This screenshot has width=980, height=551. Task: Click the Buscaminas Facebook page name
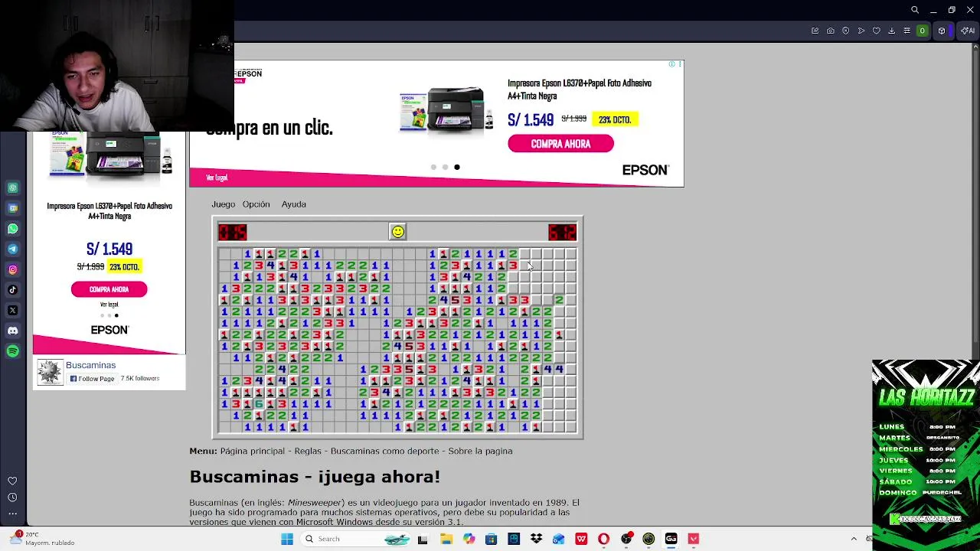[x=90, y=365]
